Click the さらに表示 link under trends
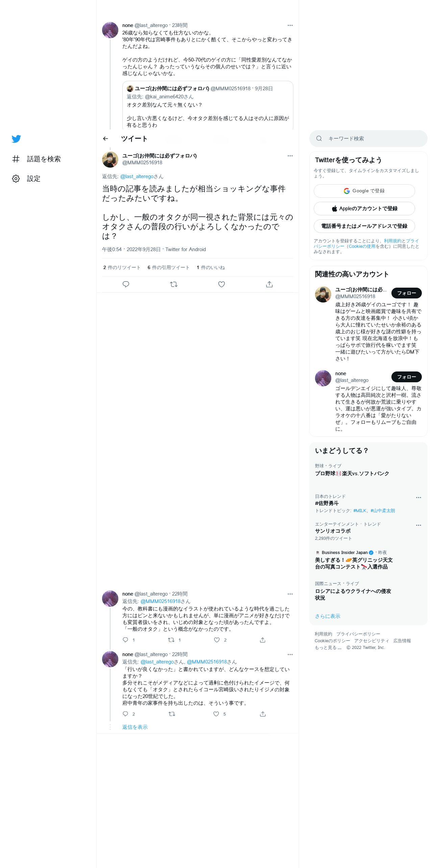The height and width of the screenshot is (868, 434). tap(328, 616)
